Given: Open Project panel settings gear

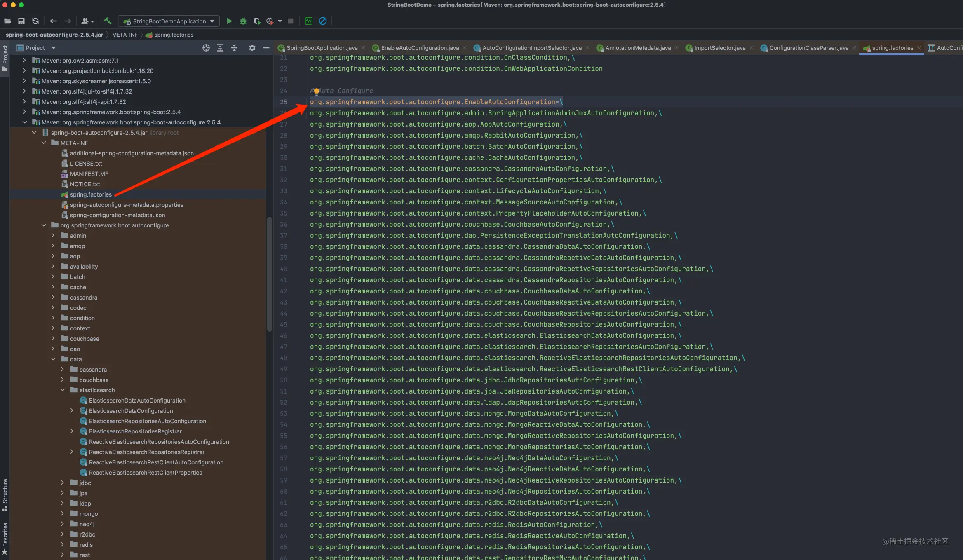Looking at the screenshot, I should point(252,48).
